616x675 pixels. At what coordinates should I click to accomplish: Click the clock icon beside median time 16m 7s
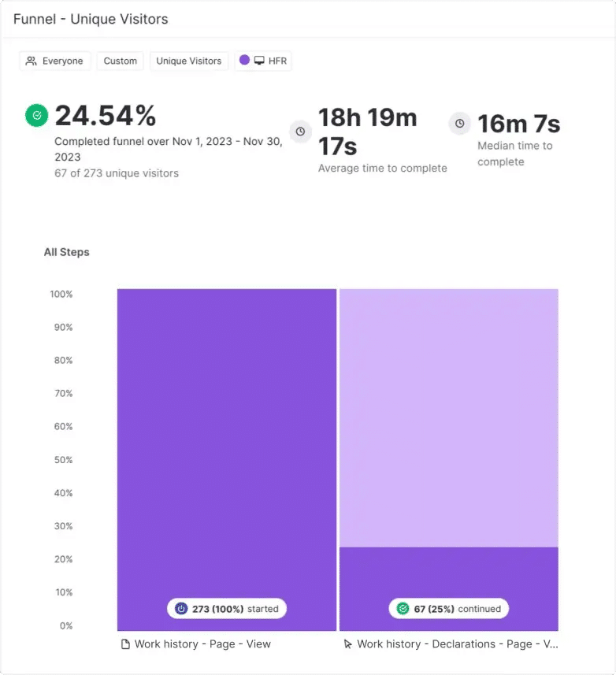coord(459,124)
